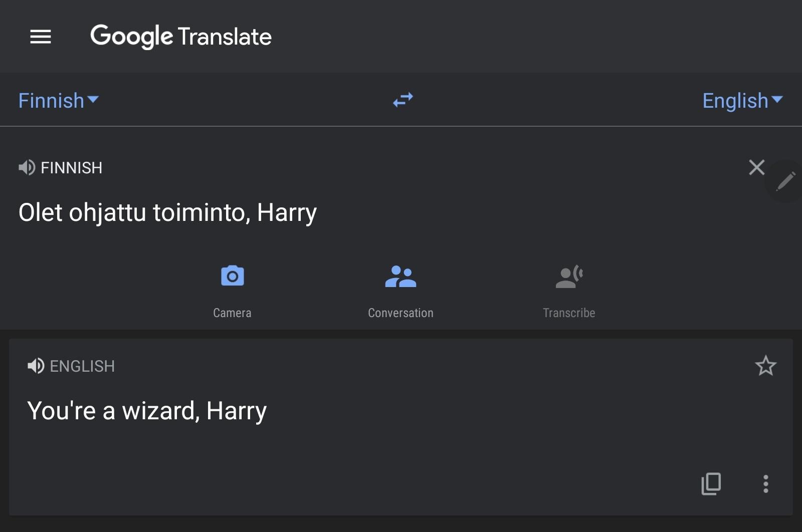Clear the Finnish source text
This screenshot has width=802, height=532.
point(756,167)
